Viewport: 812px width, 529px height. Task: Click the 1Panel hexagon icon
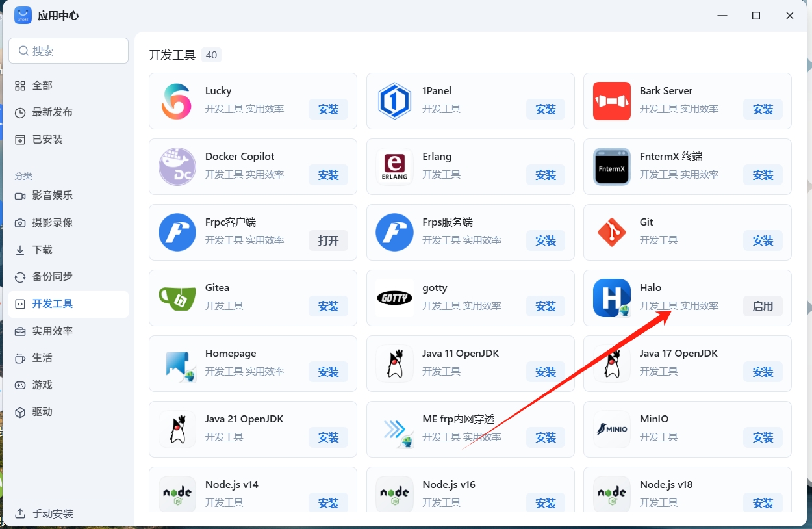click(394, 101)
